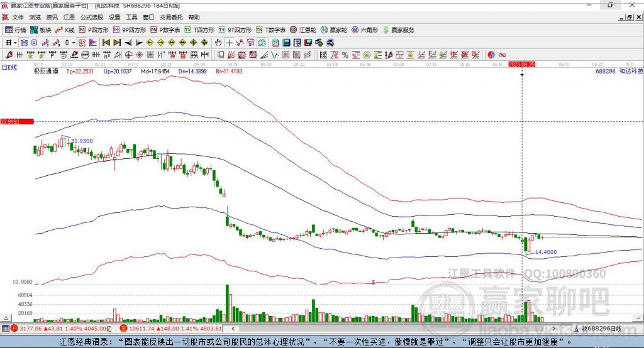Click the black left arrow icon
The width and height of the screenshot is (644, 348).
point(128,43)
